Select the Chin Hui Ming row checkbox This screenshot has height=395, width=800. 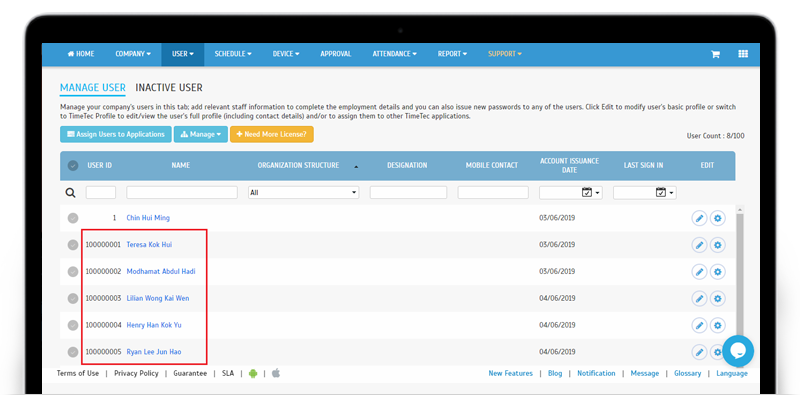pyautogui.click(x=73, y=218)
